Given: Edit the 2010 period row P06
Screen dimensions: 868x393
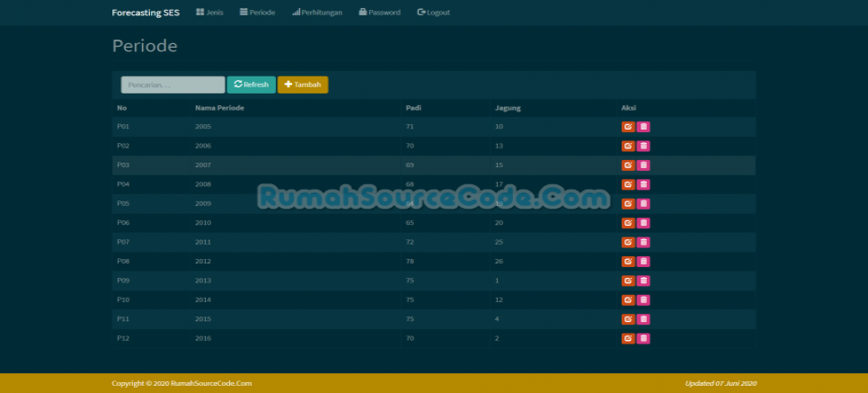Looking at the screenshot, I should [x=628, y=223].
